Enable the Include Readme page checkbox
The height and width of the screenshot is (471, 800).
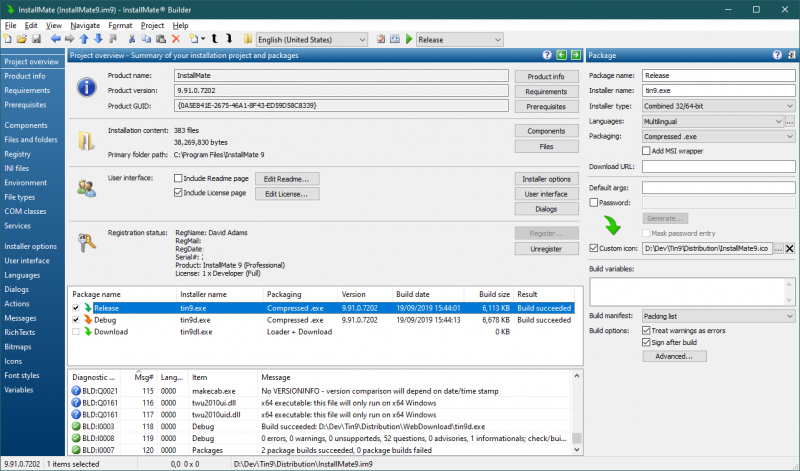[x=178, y=179]
